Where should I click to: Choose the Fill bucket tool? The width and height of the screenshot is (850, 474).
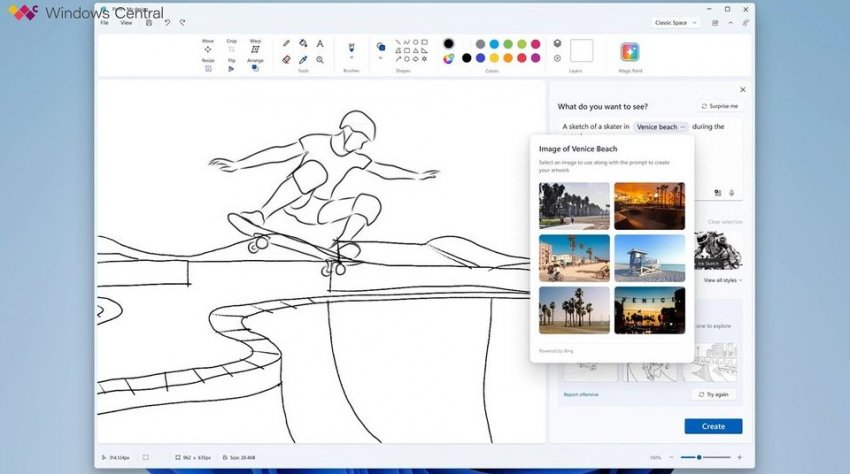303,44
